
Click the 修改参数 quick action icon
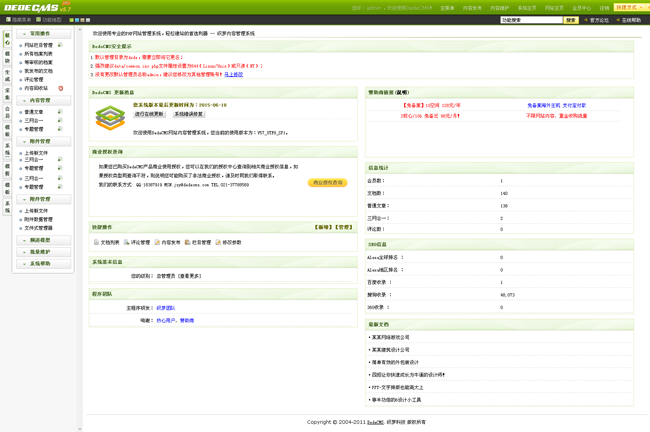click(218, 242)
